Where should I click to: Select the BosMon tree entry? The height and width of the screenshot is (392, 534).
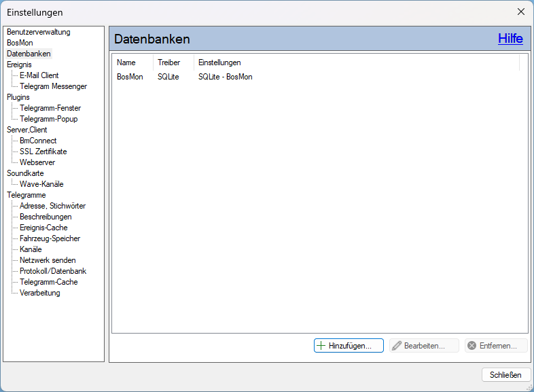coord(20,43)
